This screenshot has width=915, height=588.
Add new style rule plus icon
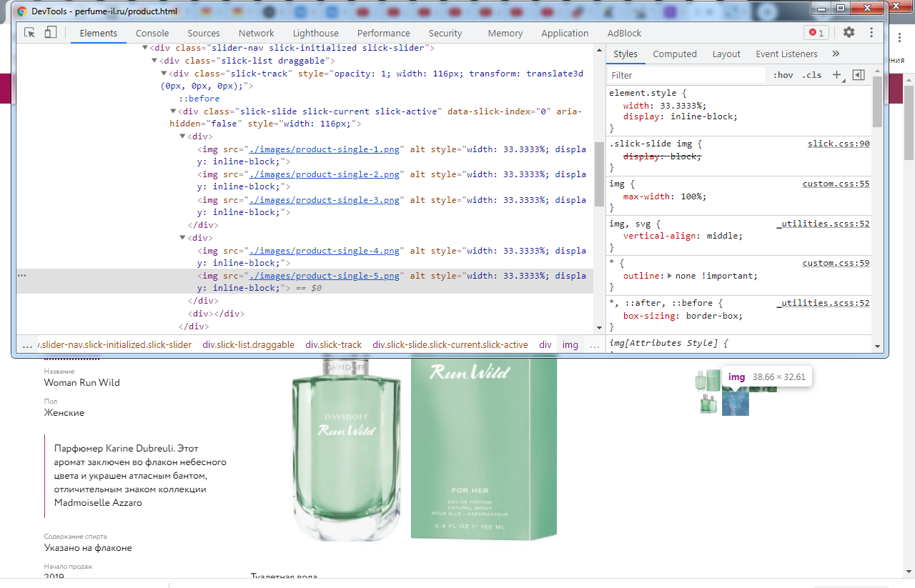pyautogui.click(x=837, y=75)
